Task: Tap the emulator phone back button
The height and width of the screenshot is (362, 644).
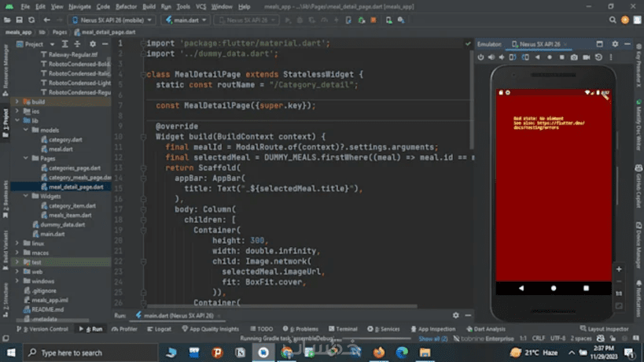Action: tap(521, 288)
